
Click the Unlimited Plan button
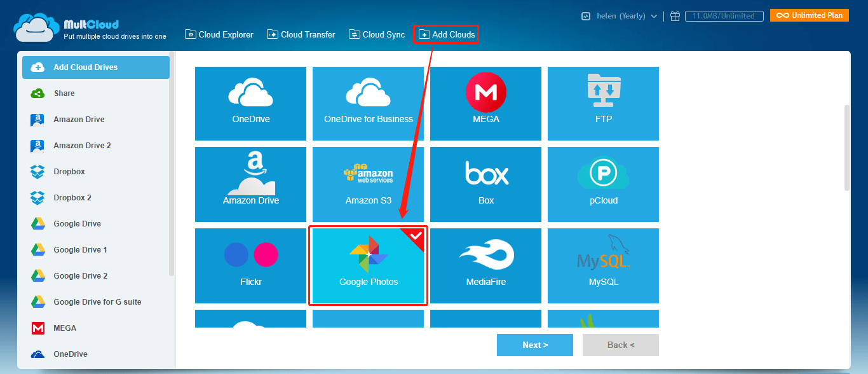810,15
